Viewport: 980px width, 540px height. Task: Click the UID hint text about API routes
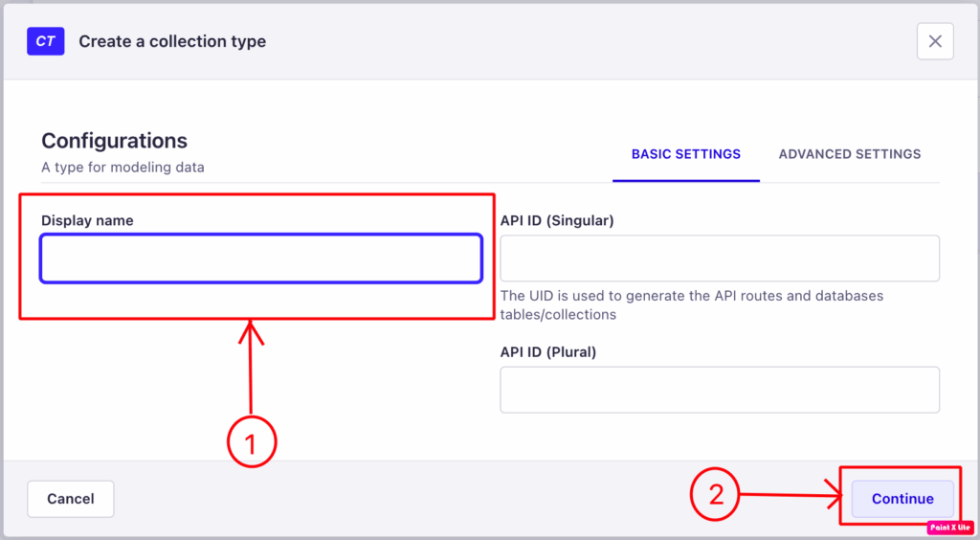tap(692, 305)
